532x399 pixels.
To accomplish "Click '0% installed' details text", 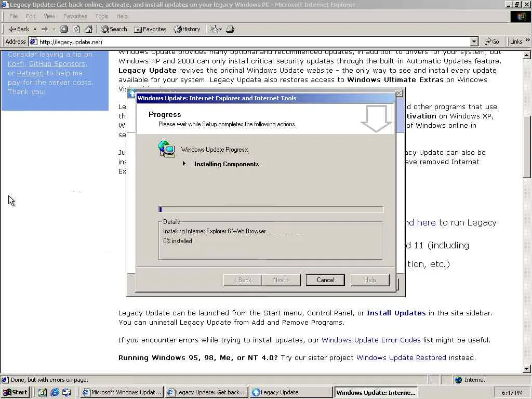I will click(178, 241).
